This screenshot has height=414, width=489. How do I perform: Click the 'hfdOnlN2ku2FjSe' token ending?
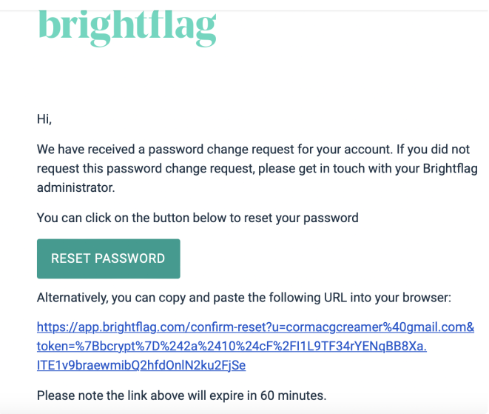(x=197, y=366)
